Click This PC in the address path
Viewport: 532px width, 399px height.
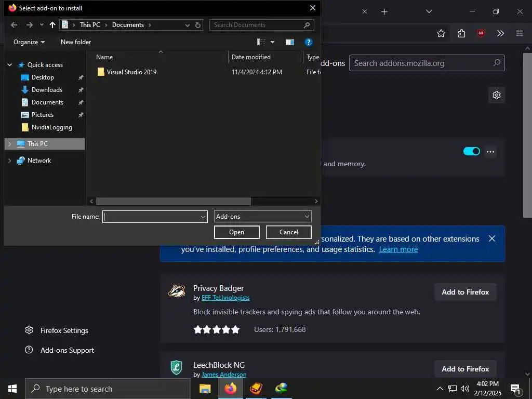click(90, 25)
